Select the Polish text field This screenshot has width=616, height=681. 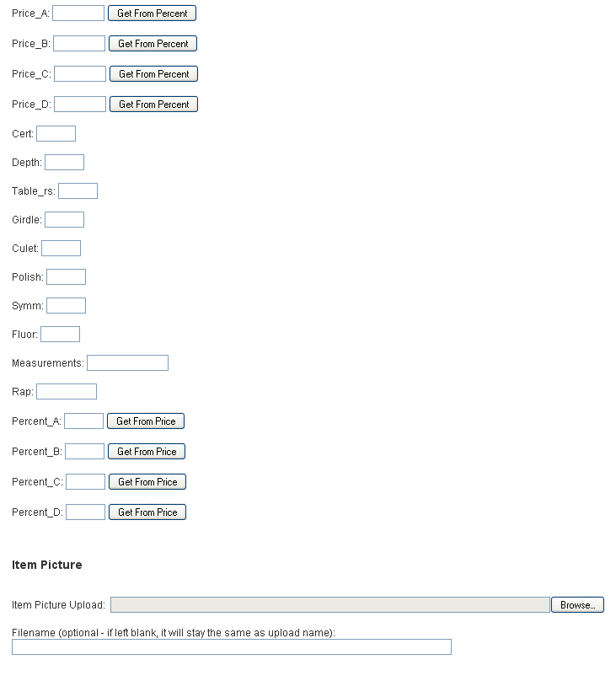point(66,277)
